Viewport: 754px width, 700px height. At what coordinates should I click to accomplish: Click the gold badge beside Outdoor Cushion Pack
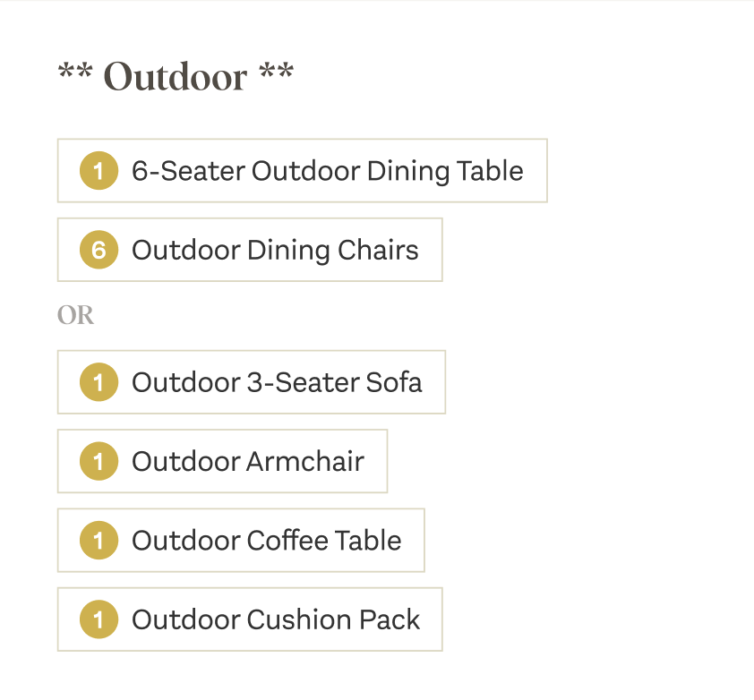[99, 619]
